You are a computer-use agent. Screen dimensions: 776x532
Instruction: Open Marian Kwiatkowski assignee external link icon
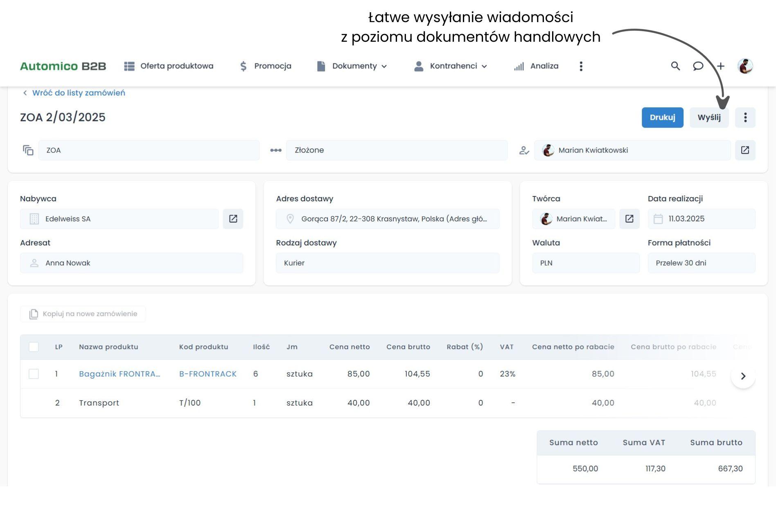[745, 150]
